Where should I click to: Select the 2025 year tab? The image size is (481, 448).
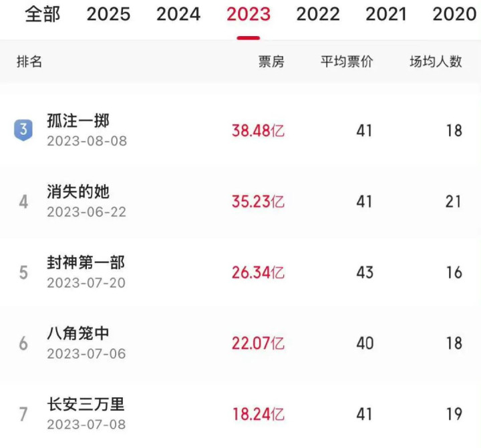click(x=108, y=14)
